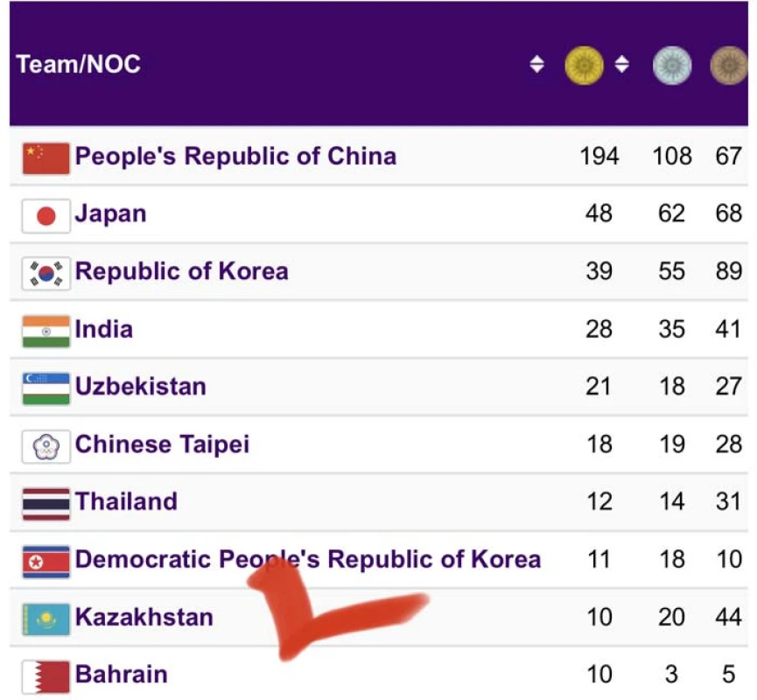Click the China flag icon
This screenshot has width=757, height=700.
46,157
